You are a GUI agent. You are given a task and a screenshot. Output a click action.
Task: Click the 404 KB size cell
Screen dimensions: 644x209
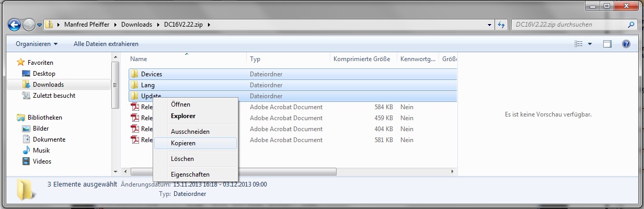click(384, 129)
